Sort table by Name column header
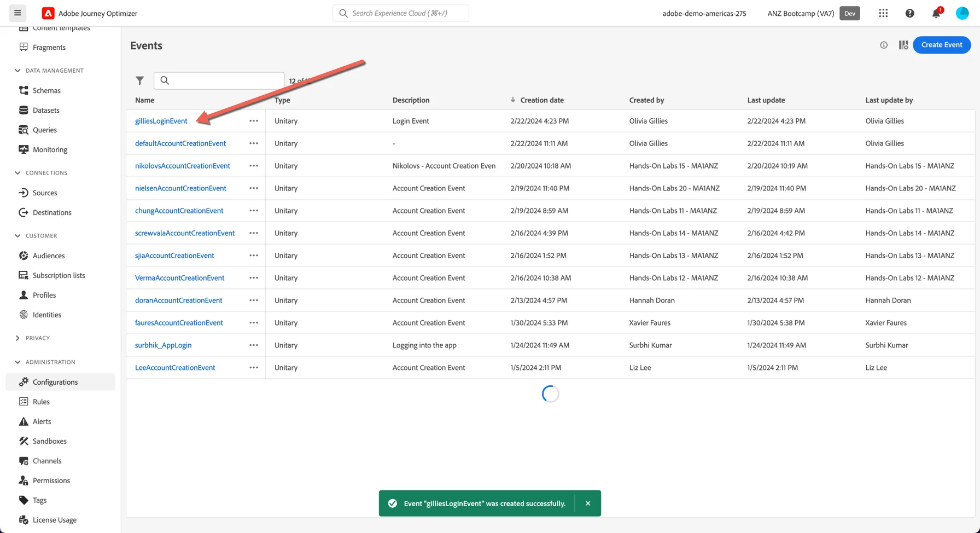Screen dimensions: 980x533 tap(145, 100)
